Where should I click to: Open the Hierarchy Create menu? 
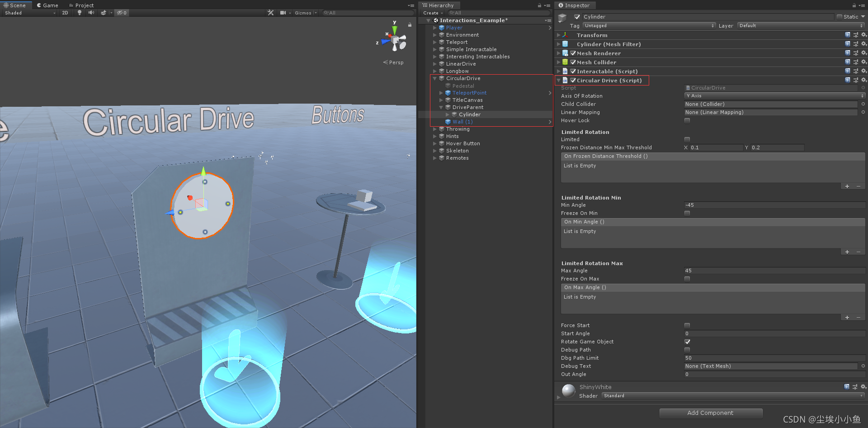click(x=433, y=13)
